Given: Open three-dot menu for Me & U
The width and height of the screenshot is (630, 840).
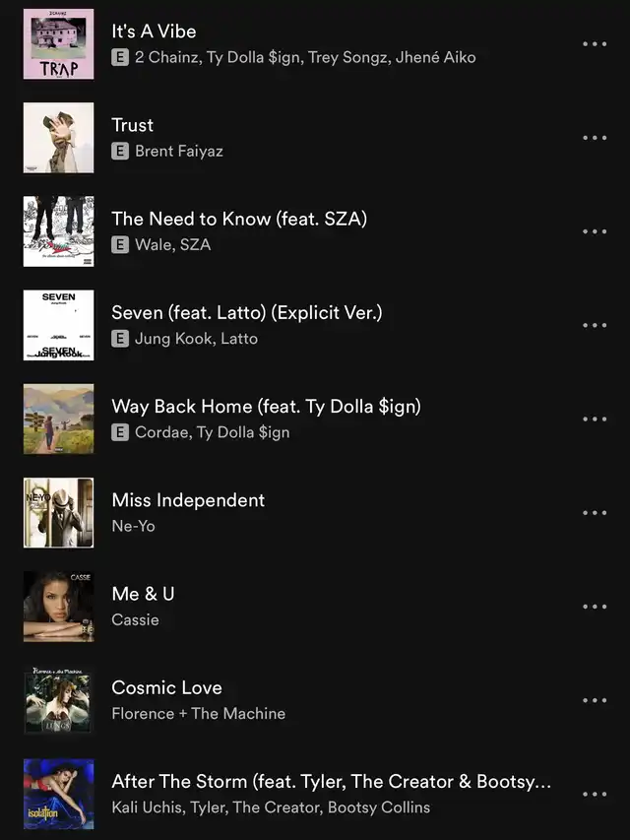Looking at the screenshot, I should click(x=595, y=607).
